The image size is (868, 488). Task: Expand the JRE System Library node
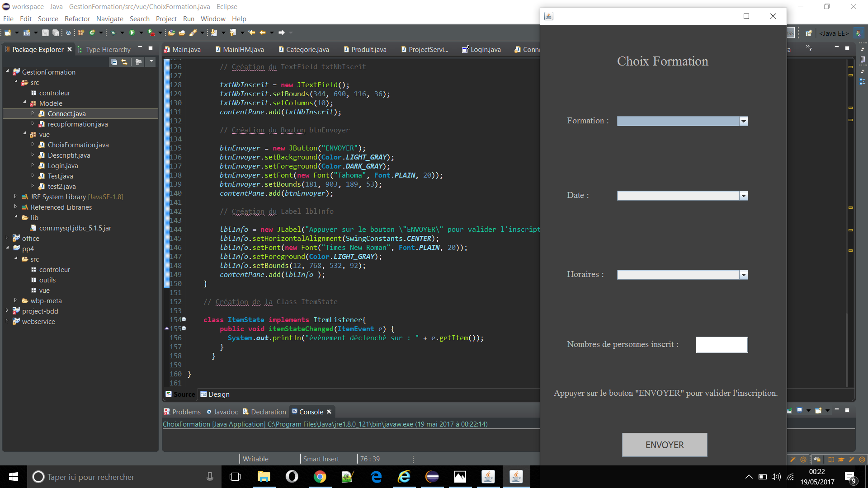(x=15, y=197)
